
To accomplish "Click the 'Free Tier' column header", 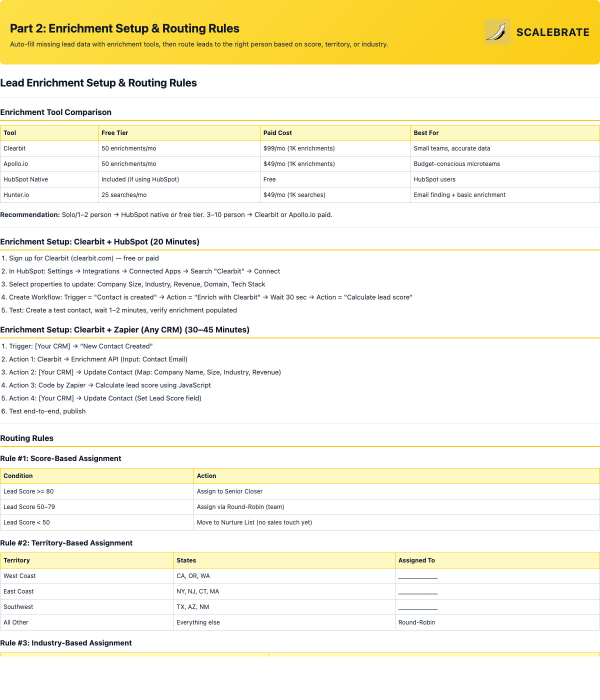I will [179, 133].
